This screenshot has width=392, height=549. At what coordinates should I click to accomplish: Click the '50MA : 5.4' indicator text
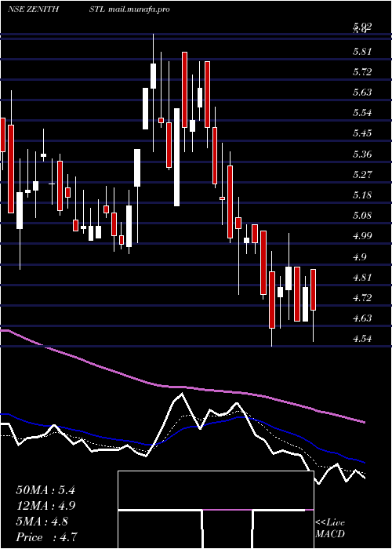tap(45, 490)
